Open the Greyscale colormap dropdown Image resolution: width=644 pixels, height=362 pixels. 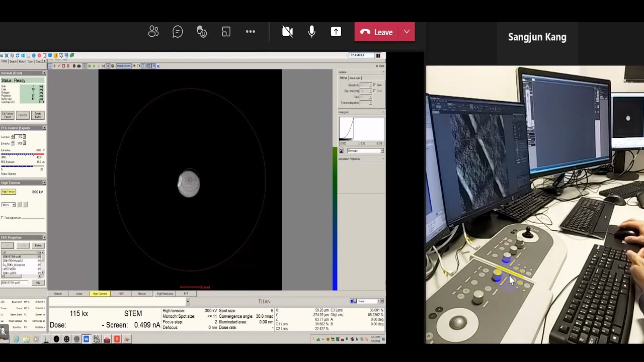click(365, 150)
